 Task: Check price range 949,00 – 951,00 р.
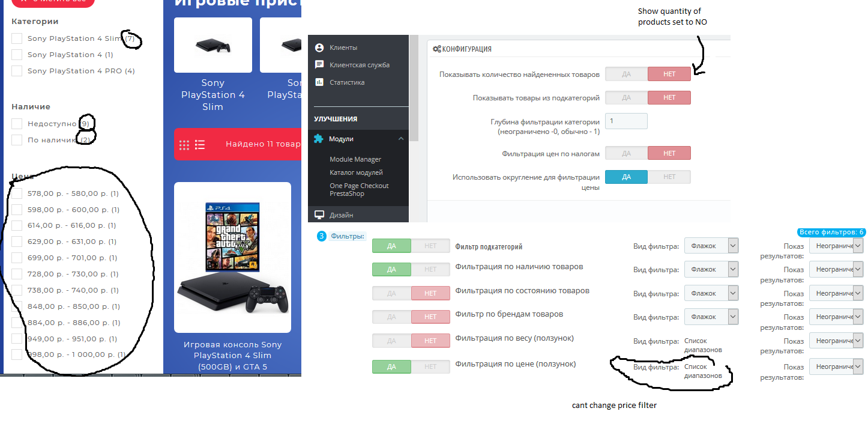click(17, 339)
